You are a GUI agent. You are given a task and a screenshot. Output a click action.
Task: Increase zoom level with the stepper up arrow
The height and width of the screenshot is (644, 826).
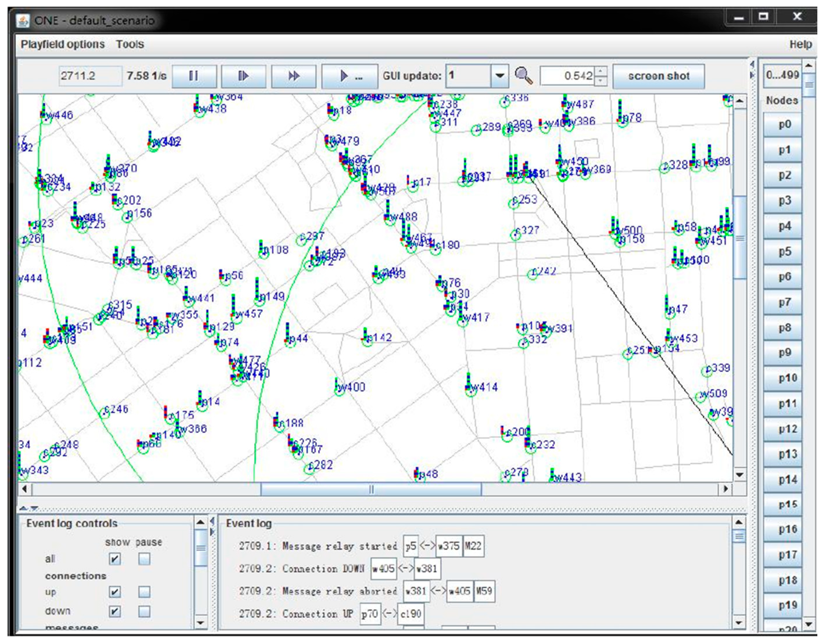coord(601,71)
